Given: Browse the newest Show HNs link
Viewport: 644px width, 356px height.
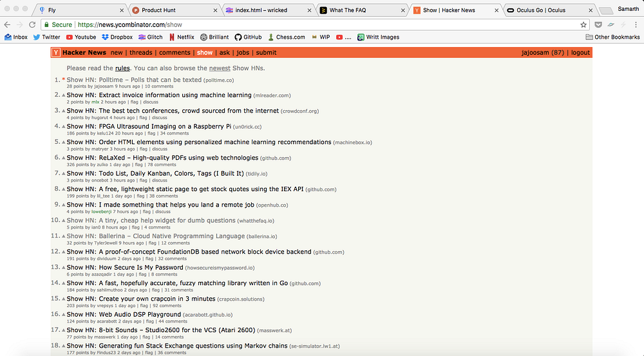Looking at the screenshot, I should pos(220,68).
